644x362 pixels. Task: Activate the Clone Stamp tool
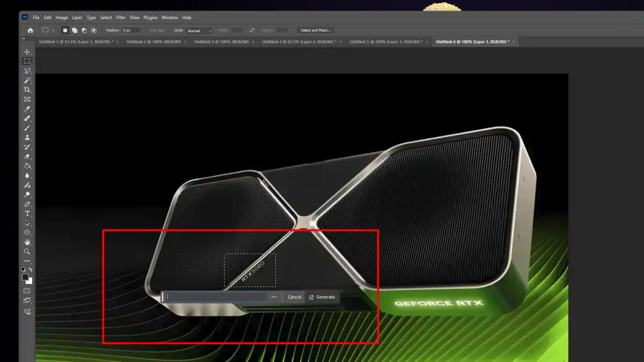(x=27, y=137)
